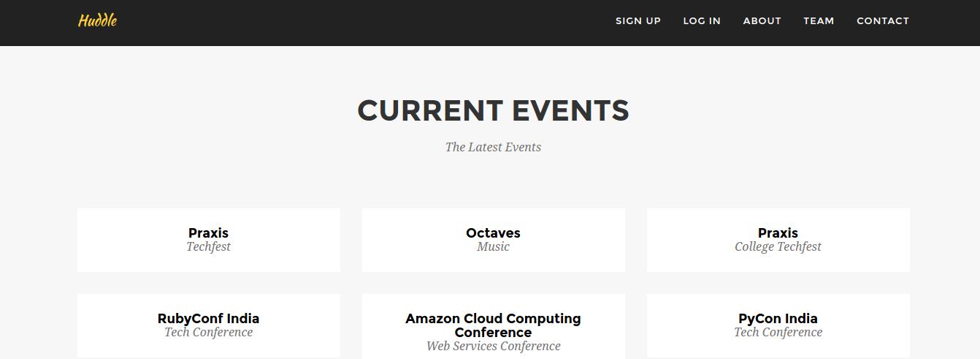Click the Huddle logo
This screenshot has height=359, width=980.
97,20
